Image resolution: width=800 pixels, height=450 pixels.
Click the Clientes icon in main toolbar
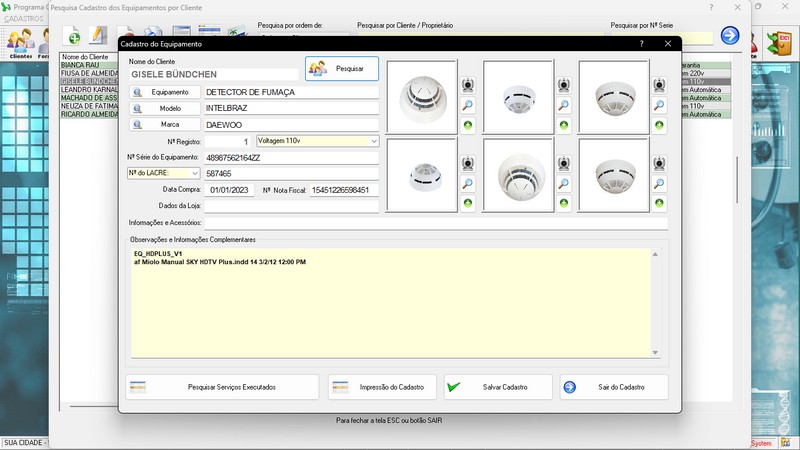pos(20,42)
